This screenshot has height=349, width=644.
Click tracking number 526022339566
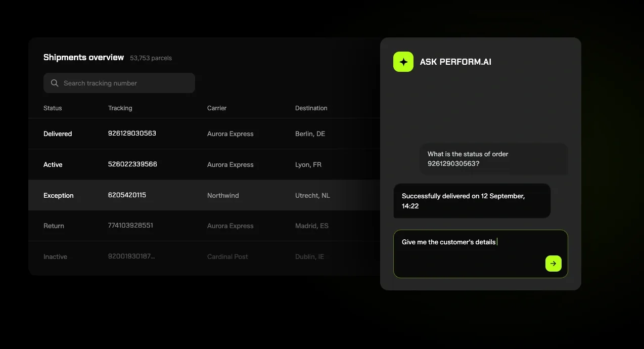click(132, 164)
